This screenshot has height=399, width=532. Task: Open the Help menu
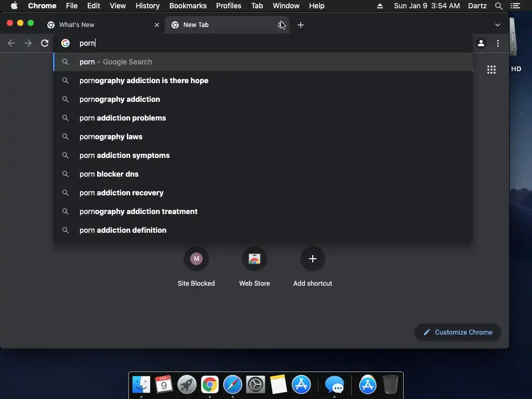(x=316, y=6)
